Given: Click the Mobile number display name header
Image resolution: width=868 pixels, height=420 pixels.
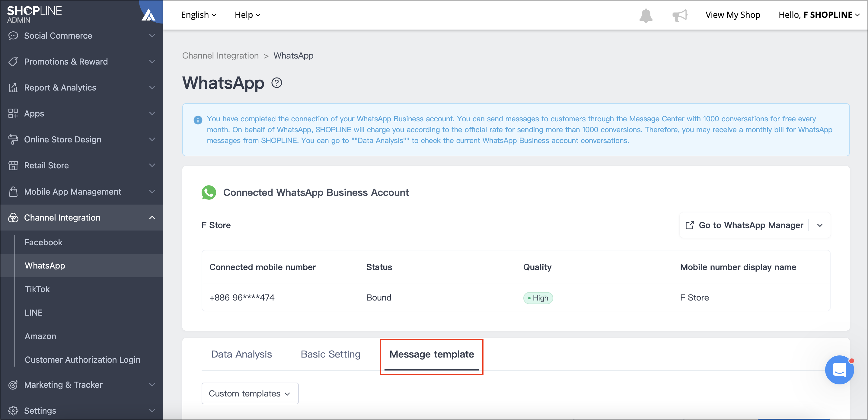Looking at the screenshot, I should pos(738,267).
